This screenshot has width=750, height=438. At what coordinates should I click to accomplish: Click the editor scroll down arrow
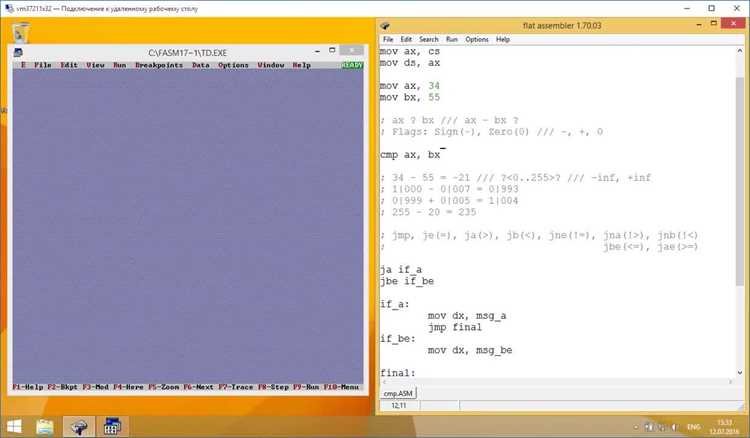pyautogui.click(x=740, y=372)
